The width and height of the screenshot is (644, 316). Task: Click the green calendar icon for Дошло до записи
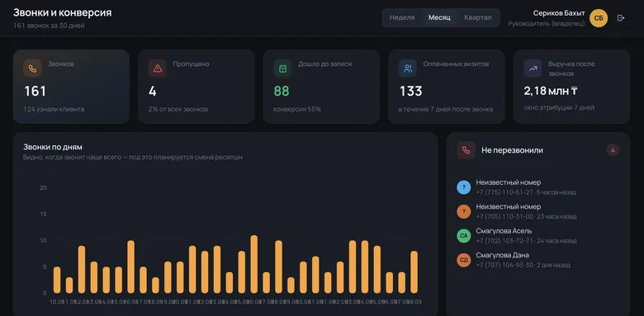pyautogui.click(x=282, y=68)
